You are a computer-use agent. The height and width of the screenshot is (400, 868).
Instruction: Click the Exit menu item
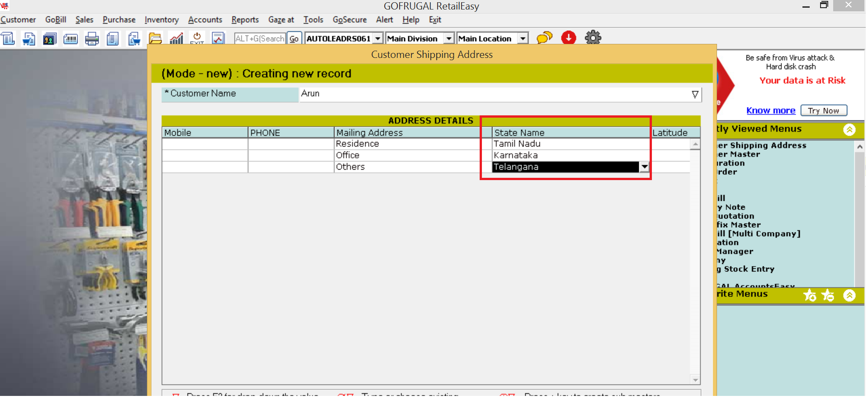(x=435, y=20)
